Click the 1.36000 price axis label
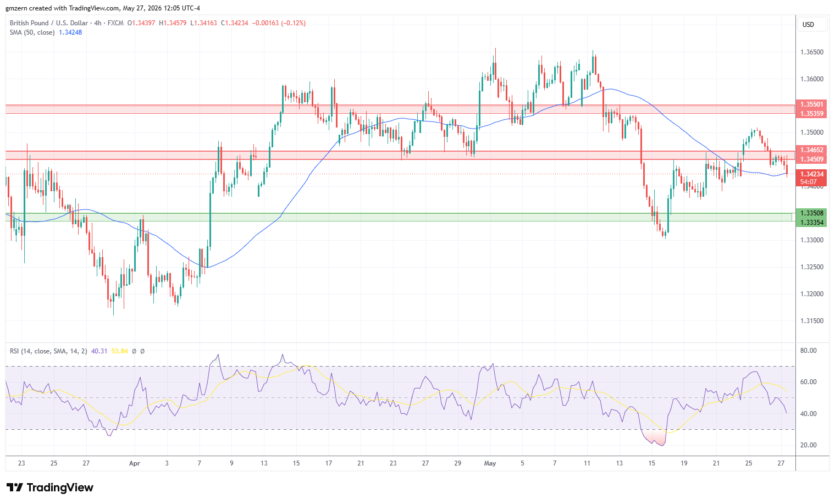Screen dimensions: 835x504 pos(812,79)
